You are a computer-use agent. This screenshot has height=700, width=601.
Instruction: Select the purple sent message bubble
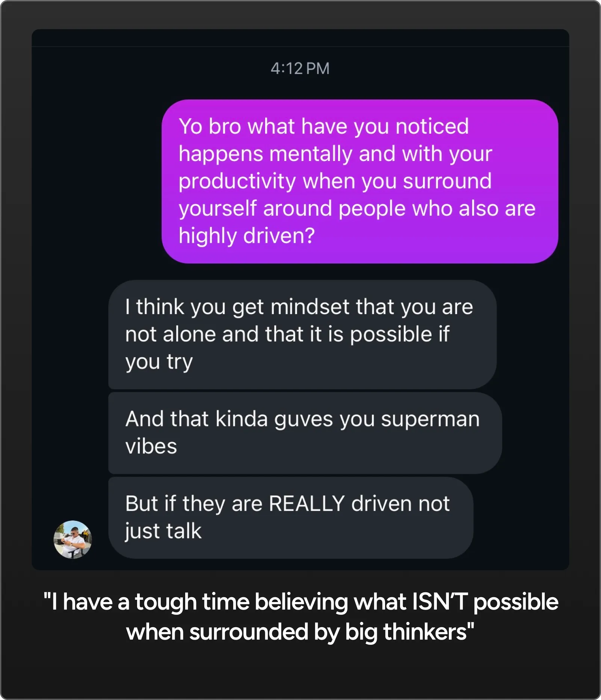coord(359,181)
